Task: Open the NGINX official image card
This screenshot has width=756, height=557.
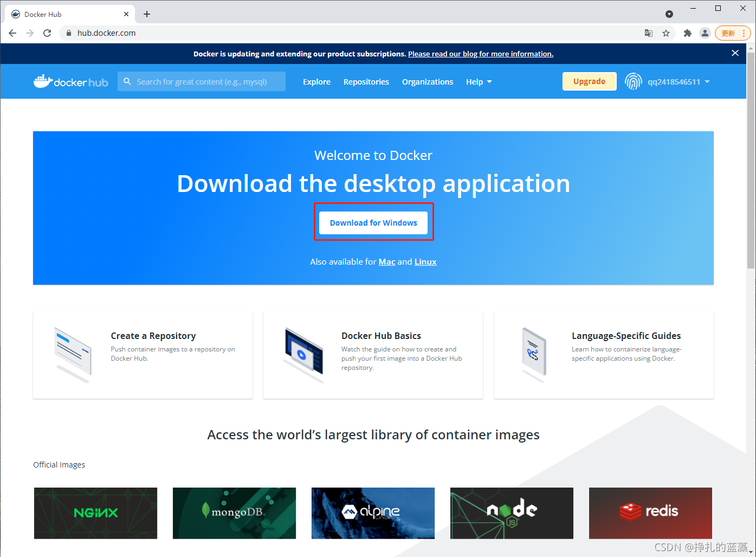Action: coord(95,513)
